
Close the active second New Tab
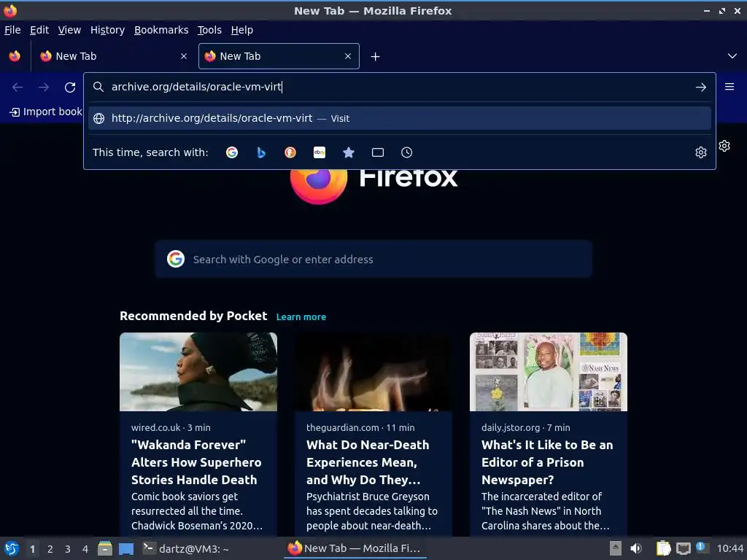coord(348,56)
